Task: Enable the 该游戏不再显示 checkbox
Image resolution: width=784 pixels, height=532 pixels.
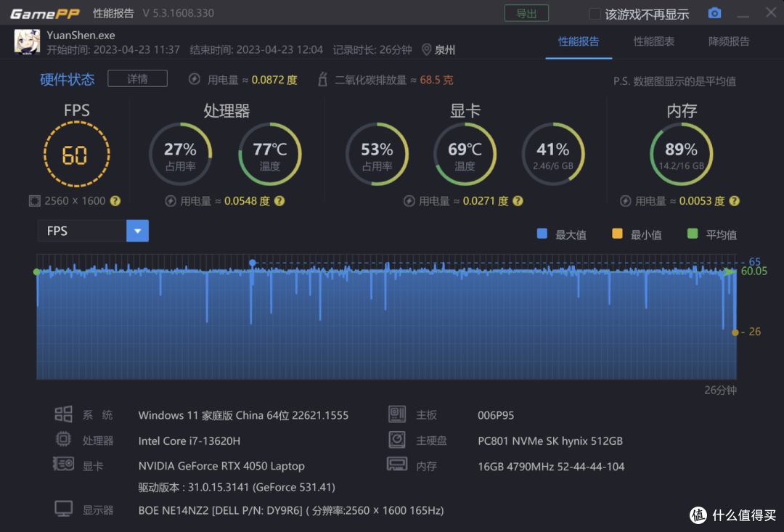Action: (x=595, y=14)
